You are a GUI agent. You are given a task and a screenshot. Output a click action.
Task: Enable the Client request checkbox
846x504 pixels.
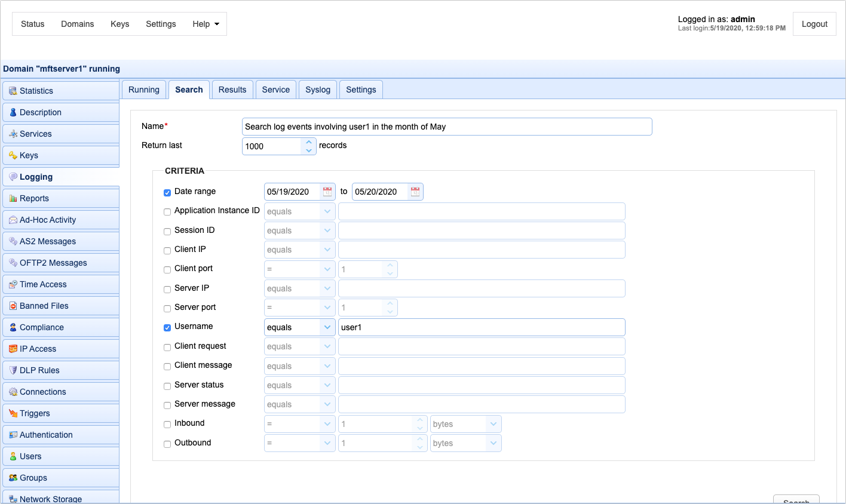click(x=167, y=347)
